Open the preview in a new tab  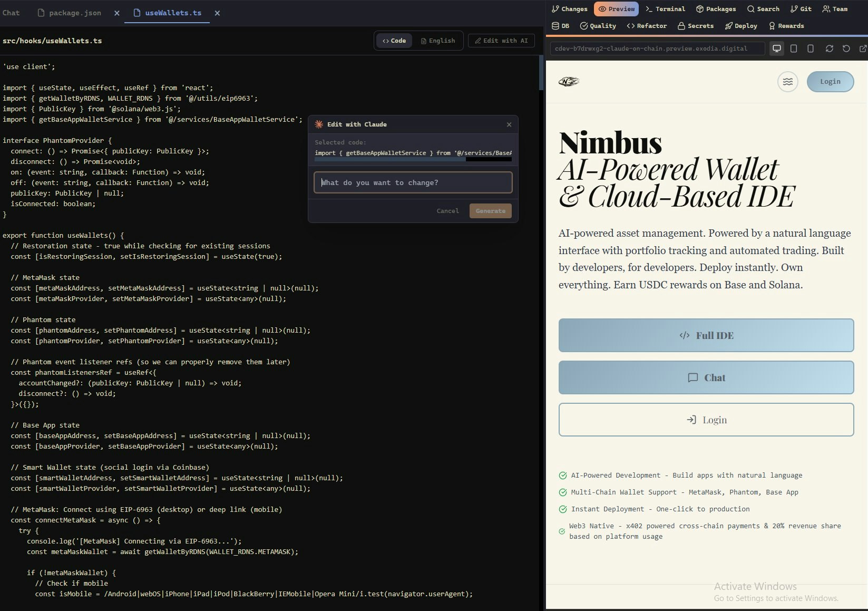863,49
